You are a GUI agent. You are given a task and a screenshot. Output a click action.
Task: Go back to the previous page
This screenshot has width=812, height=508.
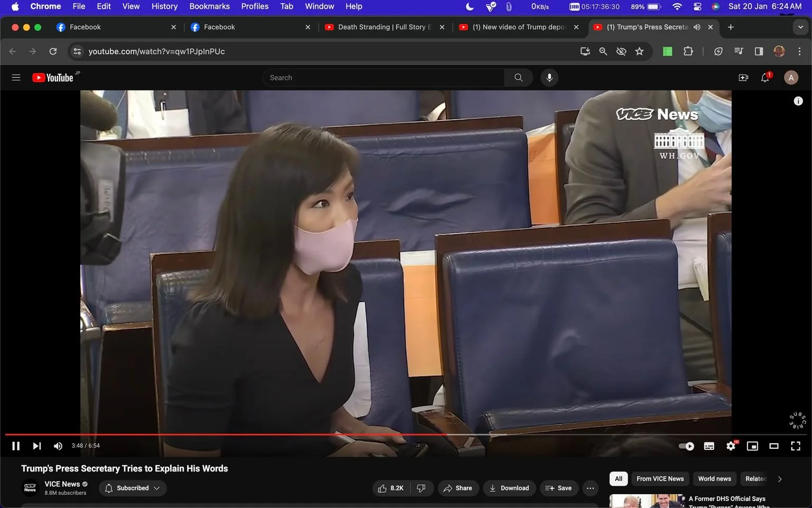click(13, 51)
